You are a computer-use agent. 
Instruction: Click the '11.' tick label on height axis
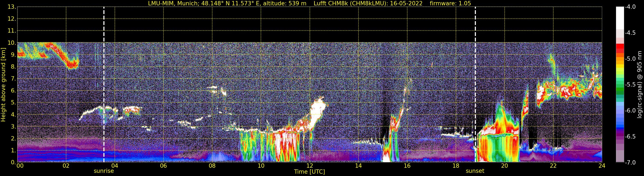pyautogui.click(x=12, y=31)
